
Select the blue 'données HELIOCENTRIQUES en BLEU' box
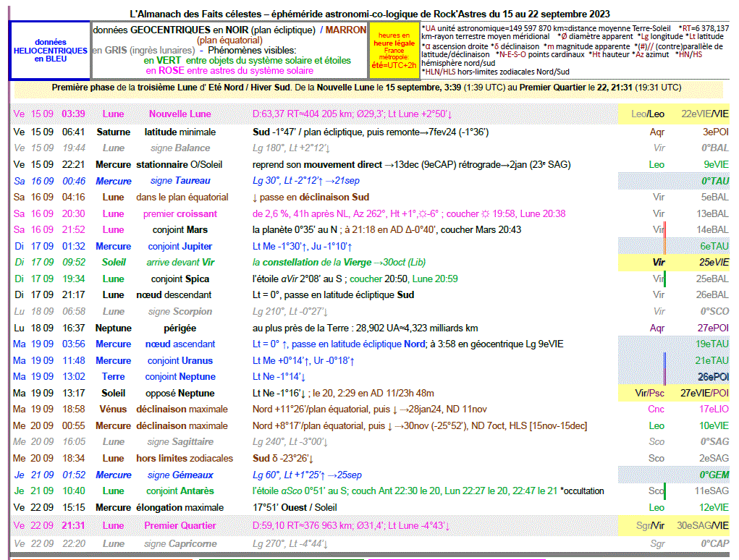click(51, 51)
